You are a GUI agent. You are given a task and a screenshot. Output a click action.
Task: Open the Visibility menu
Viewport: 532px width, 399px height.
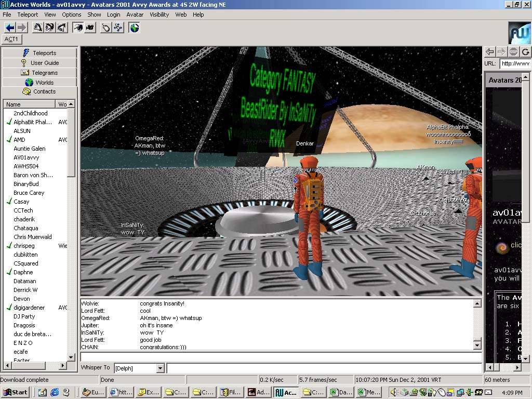coord(159,15)
